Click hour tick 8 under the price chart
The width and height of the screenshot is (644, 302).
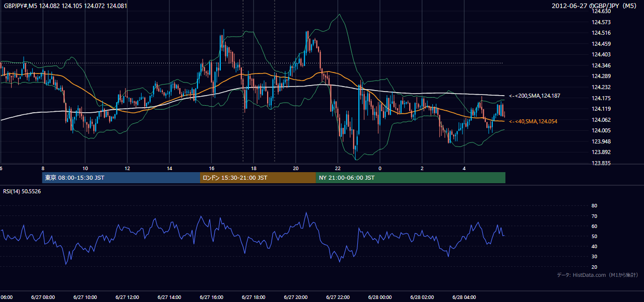tap(43, 169)
